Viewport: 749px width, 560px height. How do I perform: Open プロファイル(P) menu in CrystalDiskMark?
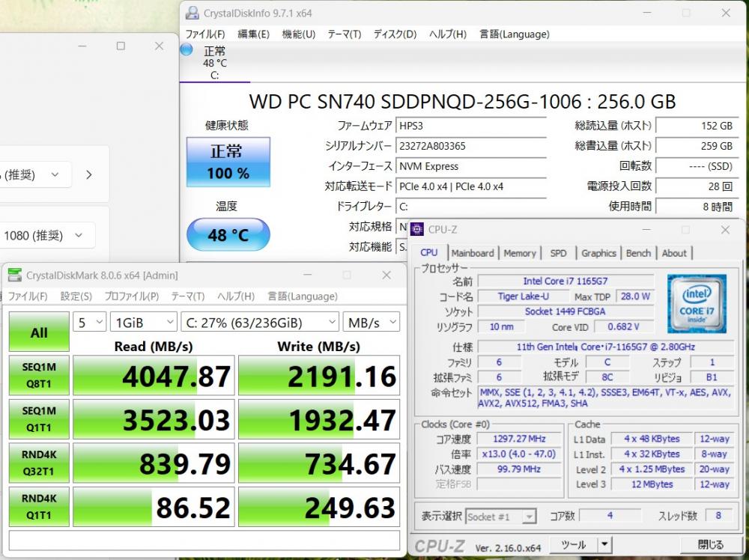(131, 296)
